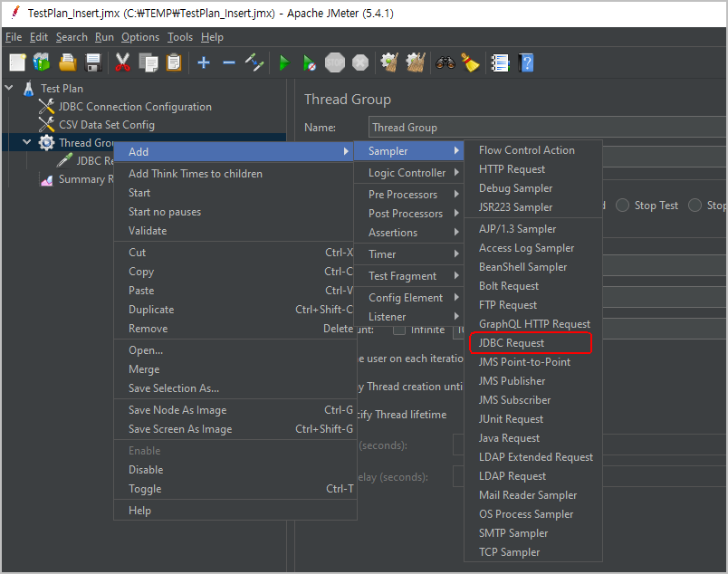Click the Thread Group gear icon
728x574 pixels.
point(46,142)
